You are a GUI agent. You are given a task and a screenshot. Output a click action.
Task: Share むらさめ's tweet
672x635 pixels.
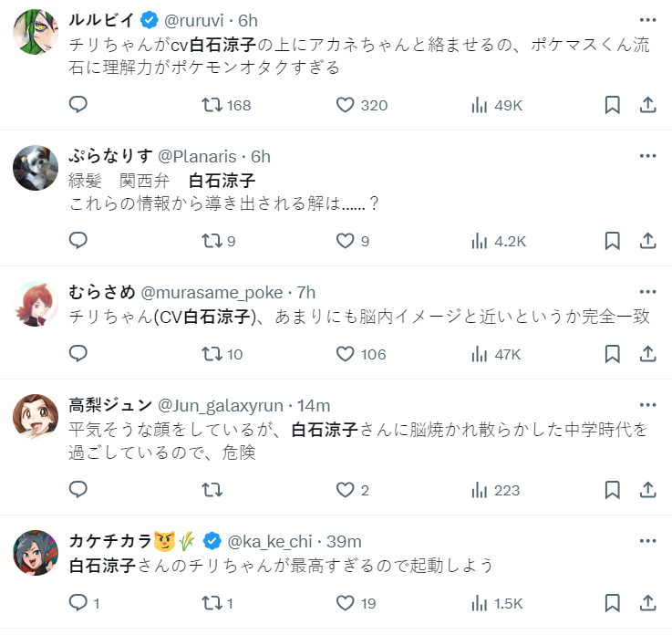click(x=647, y=354)
